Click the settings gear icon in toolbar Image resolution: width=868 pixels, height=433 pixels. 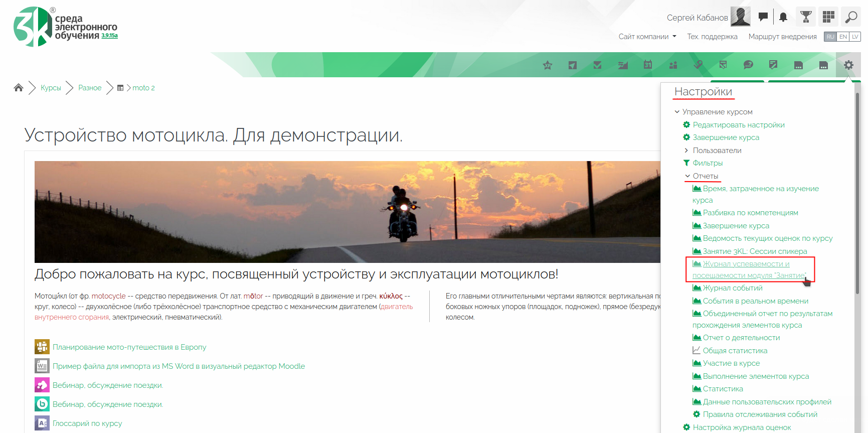pyautogui.click(x=848, y=65)
